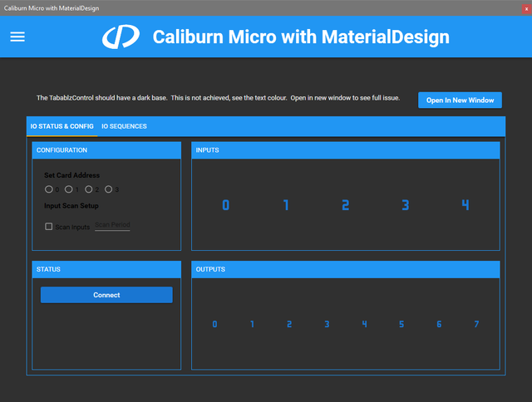This screenshot has width=532, height=402.
Task: Switch to IO STATUS & CONFIG tab
Action: tap(62, 126)
